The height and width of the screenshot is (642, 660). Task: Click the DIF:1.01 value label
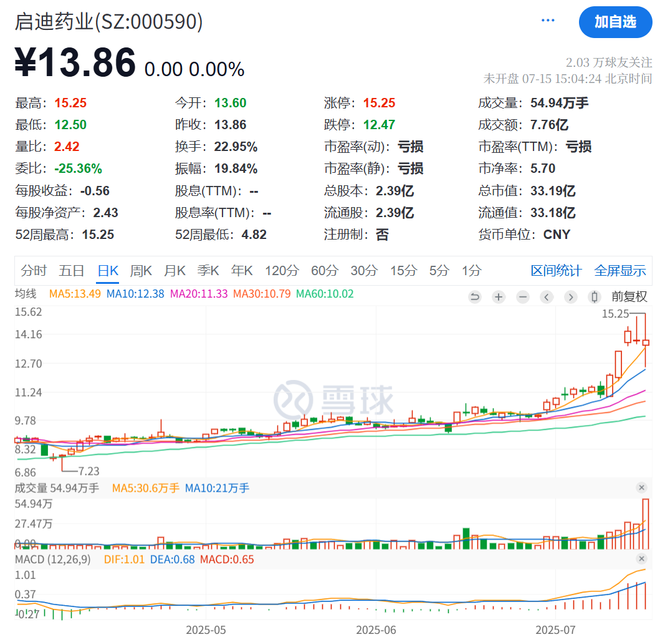coord(124,559)
